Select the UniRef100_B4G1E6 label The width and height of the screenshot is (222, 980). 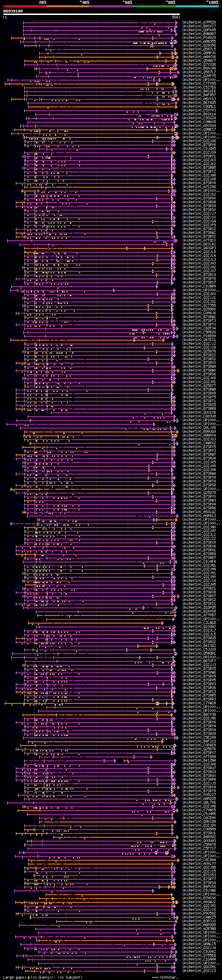click(x=199, y=91)
